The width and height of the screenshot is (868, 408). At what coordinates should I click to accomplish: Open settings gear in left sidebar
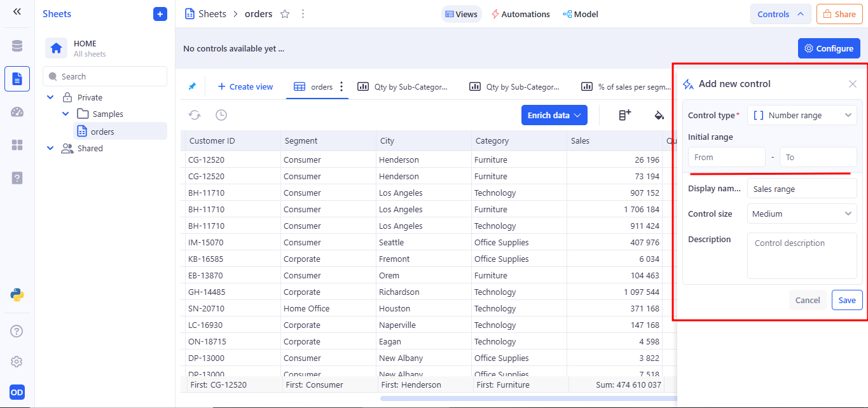point(17,362)
